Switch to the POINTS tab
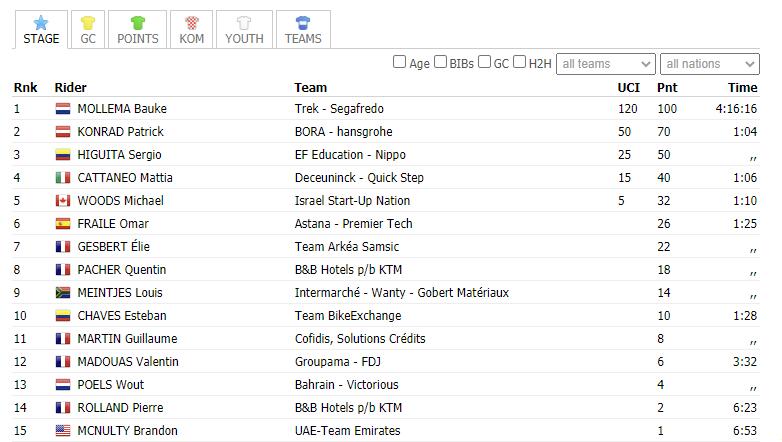This screenshot has height=442, width=782. pos(138,29)
